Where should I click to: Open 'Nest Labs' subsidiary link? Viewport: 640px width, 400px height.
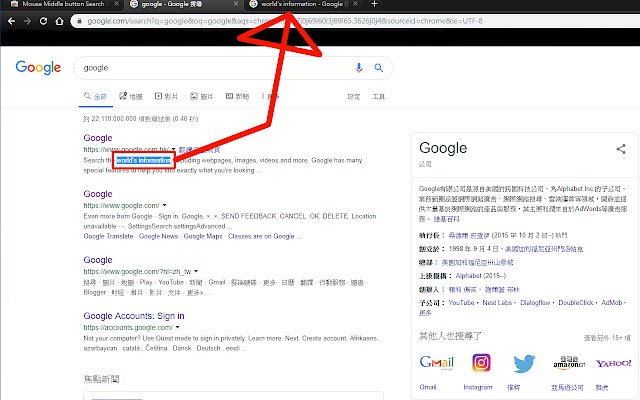(x=497, y=303)
